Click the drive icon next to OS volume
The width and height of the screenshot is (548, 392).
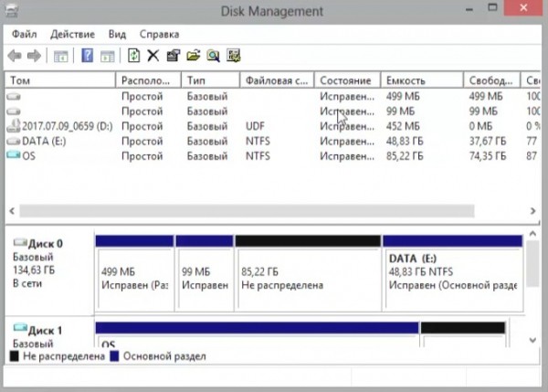tap(14, 154)
